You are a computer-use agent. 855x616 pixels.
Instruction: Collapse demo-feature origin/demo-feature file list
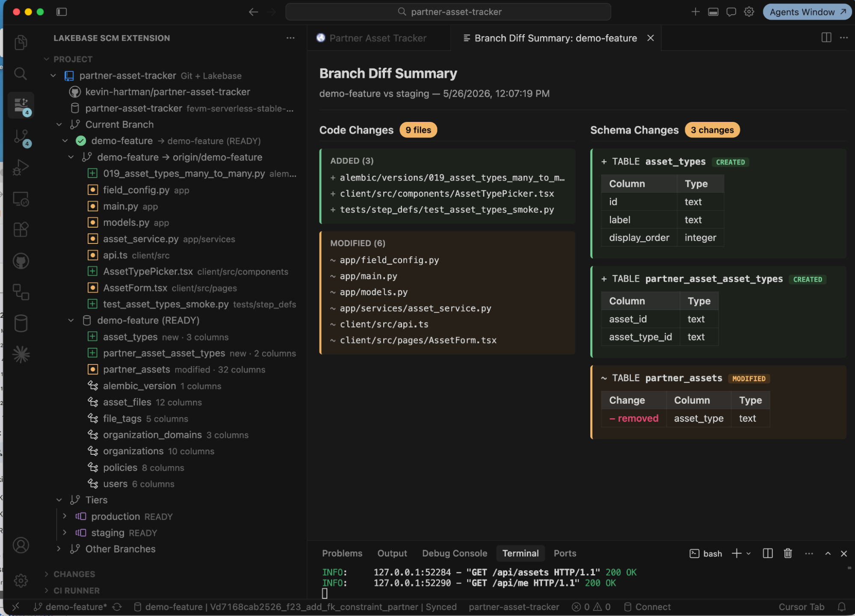click(71, 157)
